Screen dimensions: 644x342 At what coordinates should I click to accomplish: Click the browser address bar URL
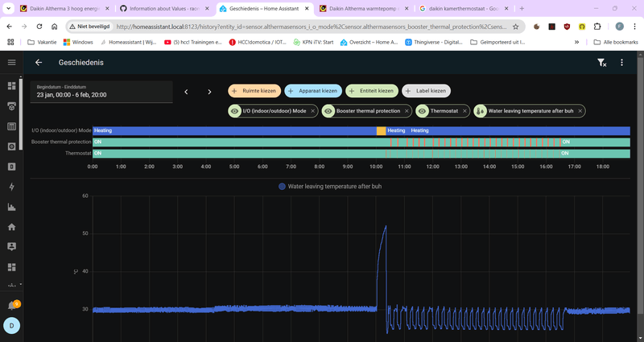311,27
